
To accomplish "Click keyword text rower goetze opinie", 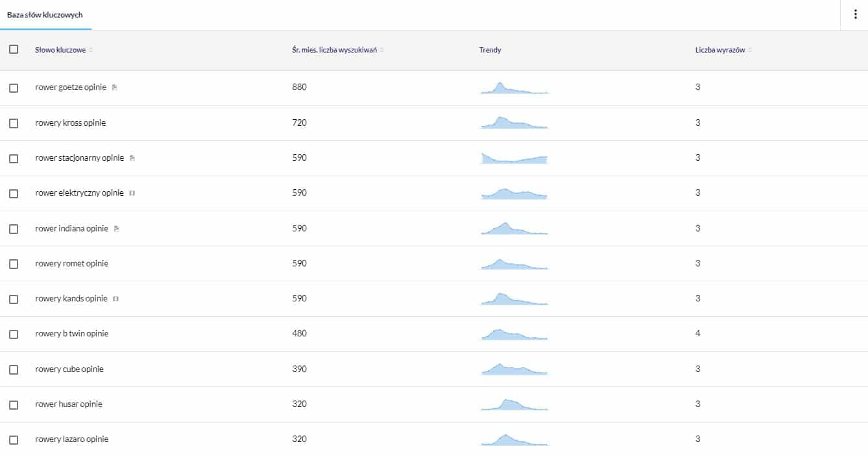I will click(71, 87).
